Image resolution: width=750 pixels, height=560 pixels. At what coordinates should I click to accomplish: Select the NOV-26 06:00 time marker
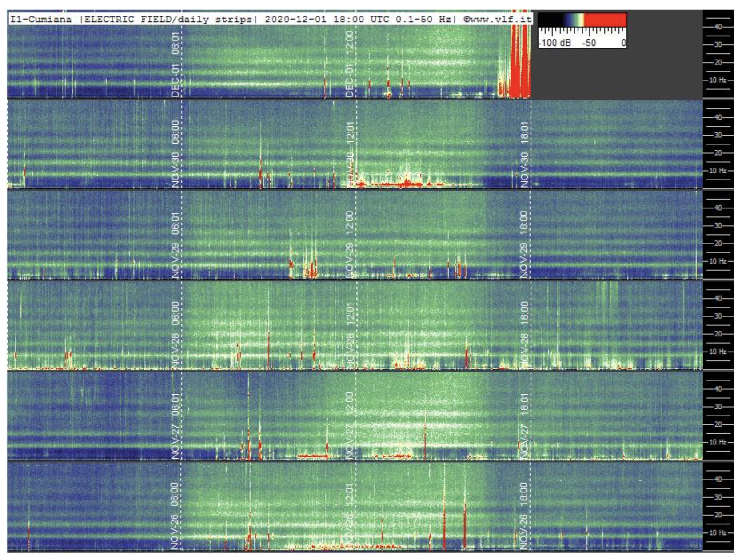(x=176, y=516)
